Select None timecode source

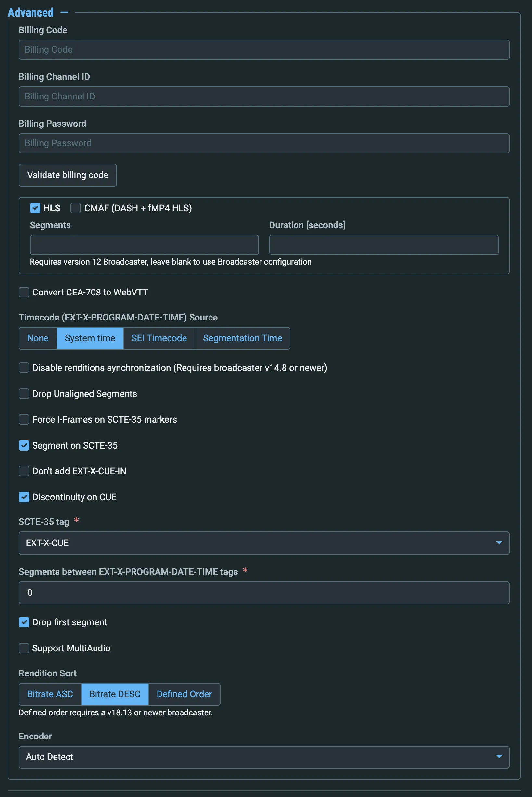(38, 338)
